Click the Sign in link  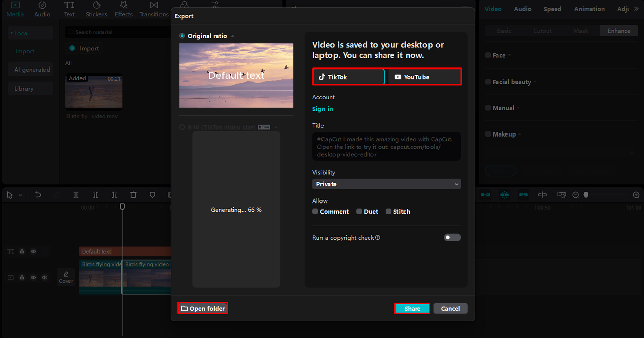coord(323,109)
